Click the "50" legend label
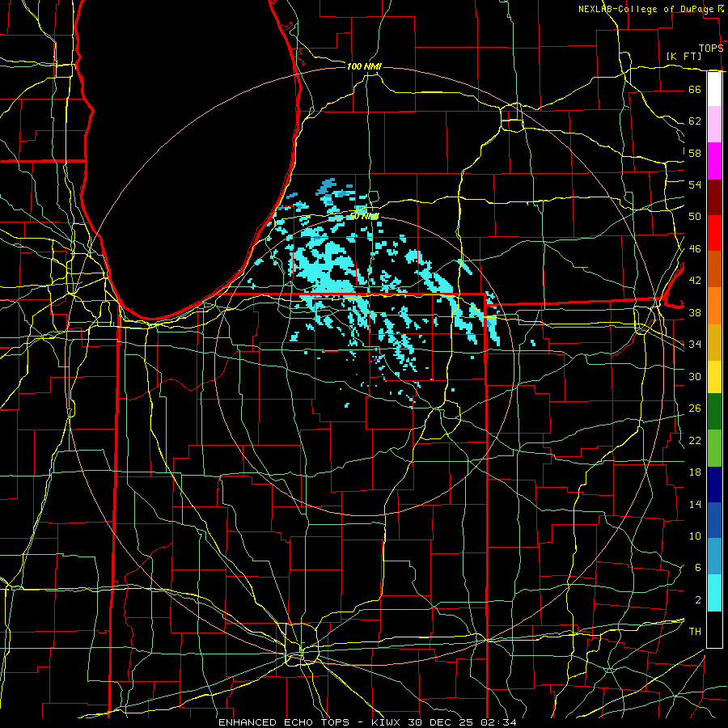Viewport: 728px width, 728px height. point(695,216)
